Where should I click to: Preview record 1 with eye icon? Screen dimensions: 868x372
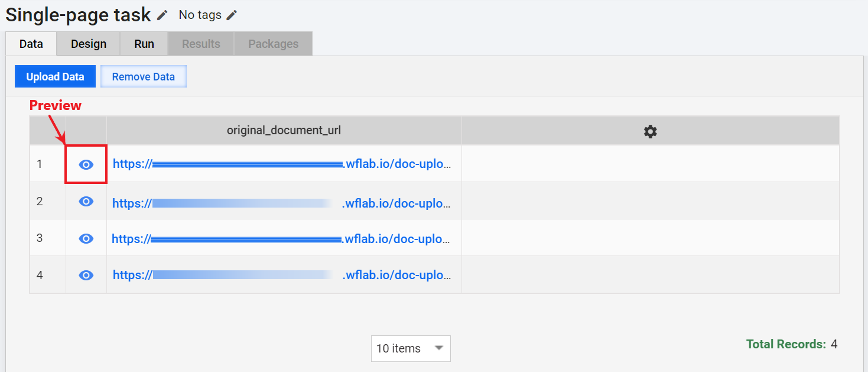pos(86,164)
